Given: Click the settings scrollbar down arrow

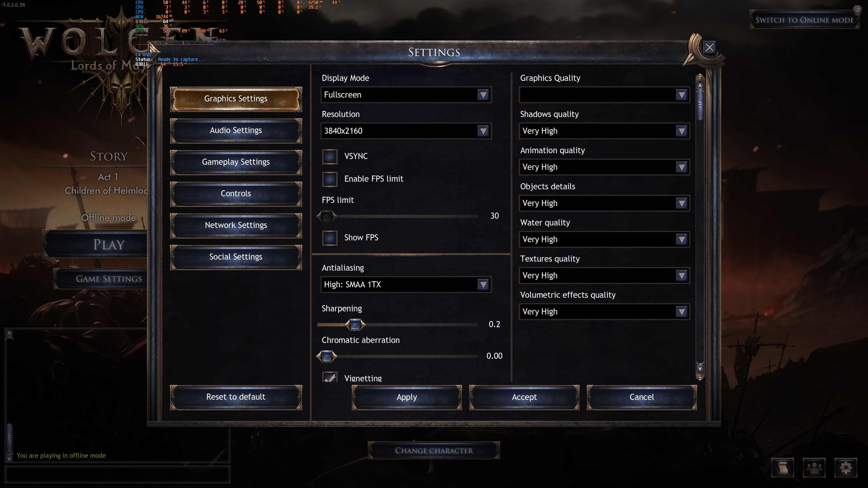Looking at the screenshot, I should click(700, 368).
